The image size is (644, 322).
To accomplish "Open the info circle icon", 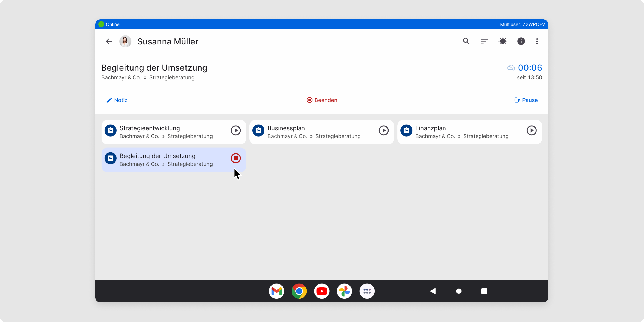I will [521, 41].
